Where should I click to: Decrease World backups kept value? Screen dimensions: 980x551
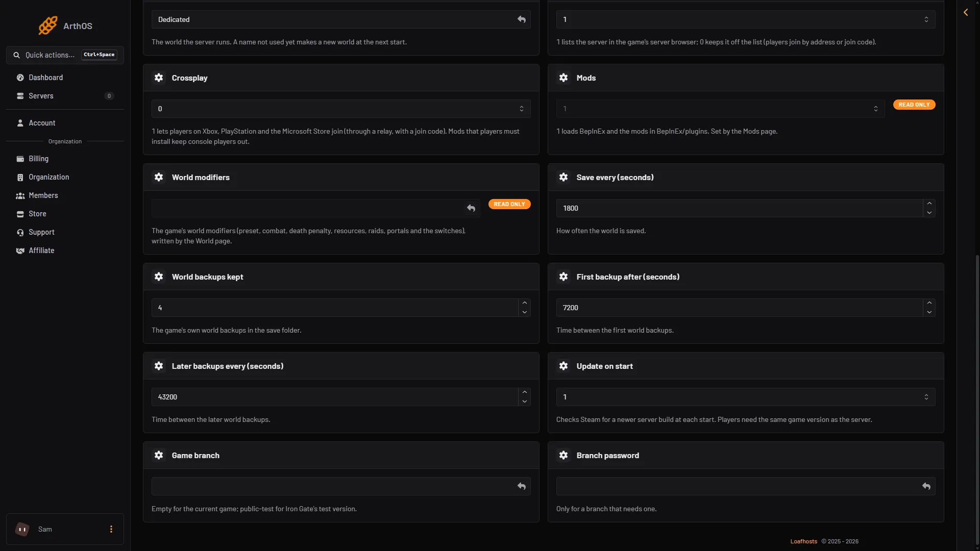(525, 312)
